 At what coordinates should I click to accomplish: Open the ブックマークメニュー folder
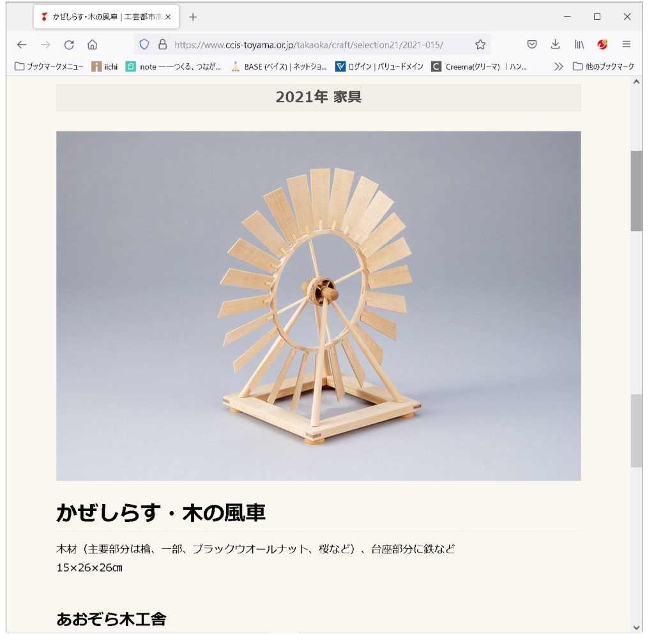coord(49,66)
